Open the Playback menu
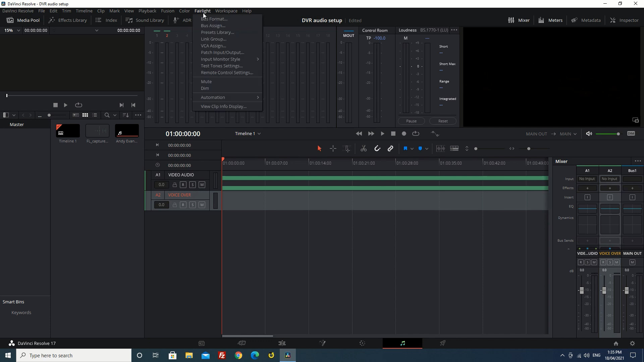Image resolution: width=644 pixels, height=362 pixels. click(147, 11)
